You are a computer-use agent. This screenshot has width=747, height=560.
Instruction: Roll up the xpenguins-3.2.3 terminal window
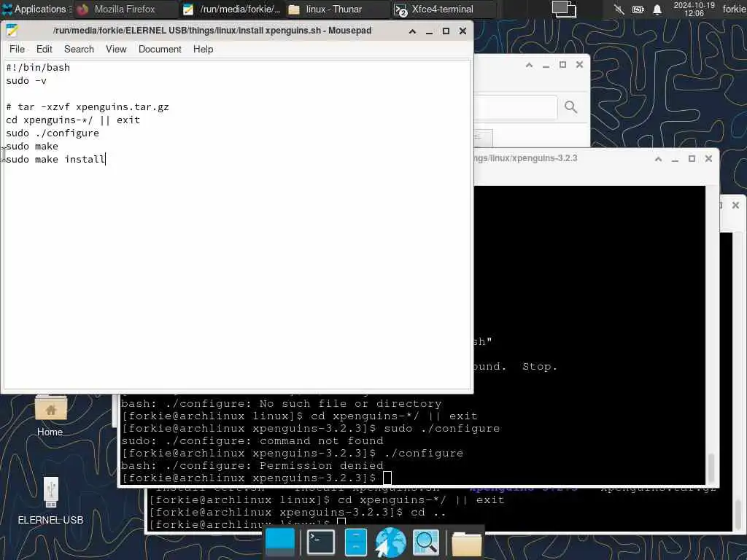[x=659, y=158]
